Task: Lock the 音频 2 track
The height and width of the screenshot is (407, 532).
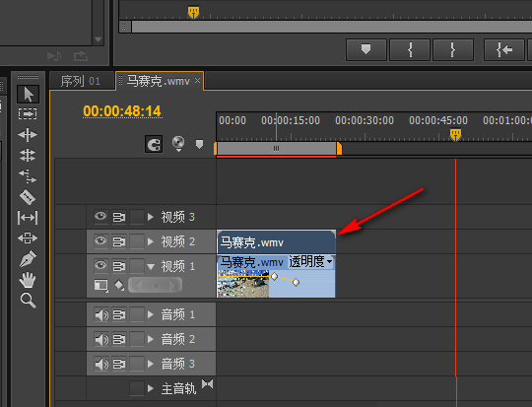Action: [x=137, y=339]
